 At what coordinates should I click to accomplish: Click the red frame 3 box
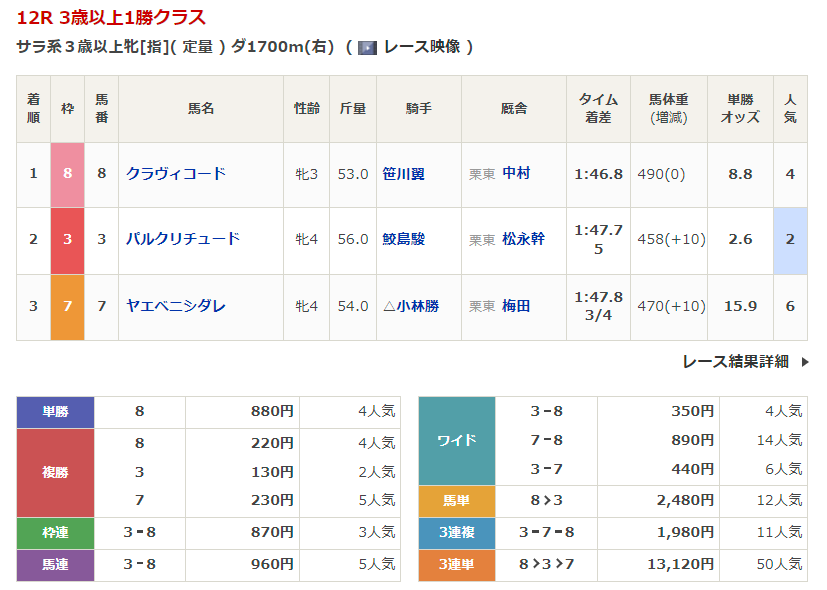click(x=67, y=239)
